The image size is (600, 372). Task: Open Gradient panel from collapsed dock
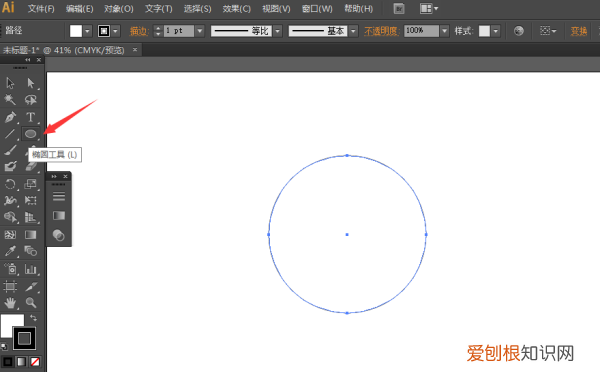(59, 215)
